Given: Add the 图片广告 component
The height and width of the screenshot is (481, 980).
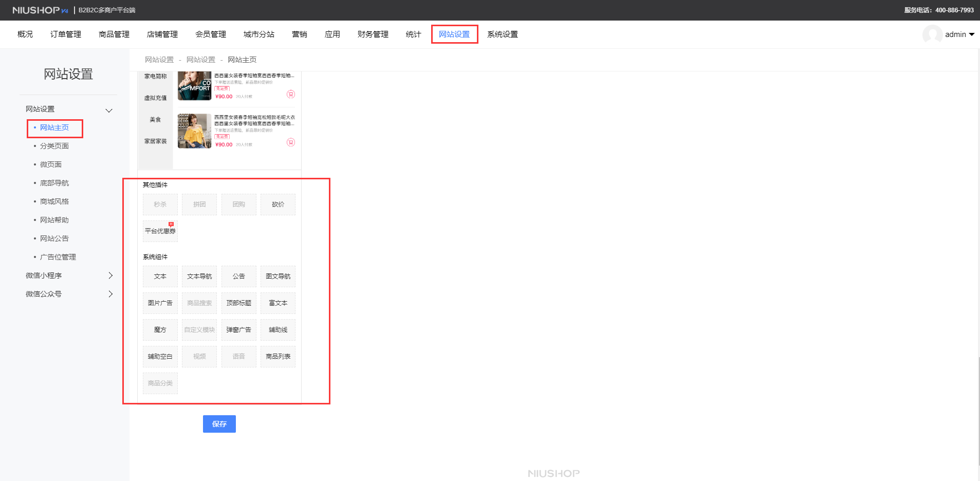Looking at the screenshot, I should [160, 303].
